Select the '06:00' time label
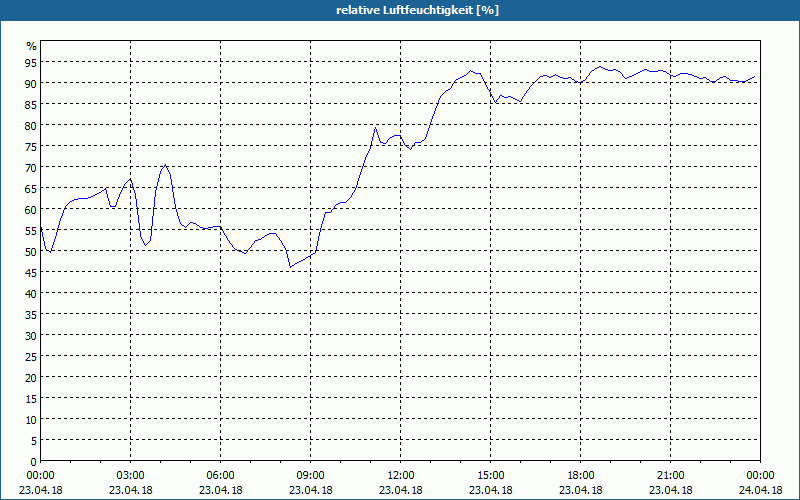 coord(220,476)
